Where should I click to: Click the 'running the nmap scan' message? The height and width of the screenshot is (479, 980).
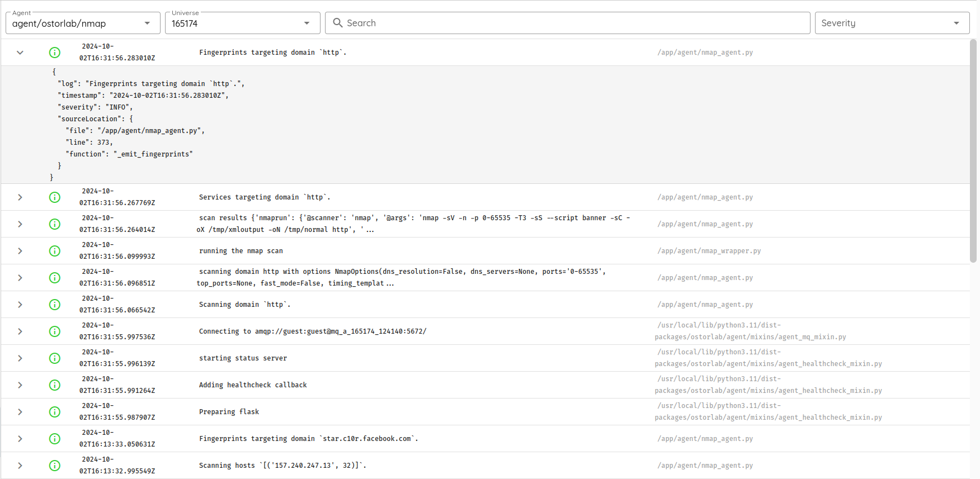[241, 251]
